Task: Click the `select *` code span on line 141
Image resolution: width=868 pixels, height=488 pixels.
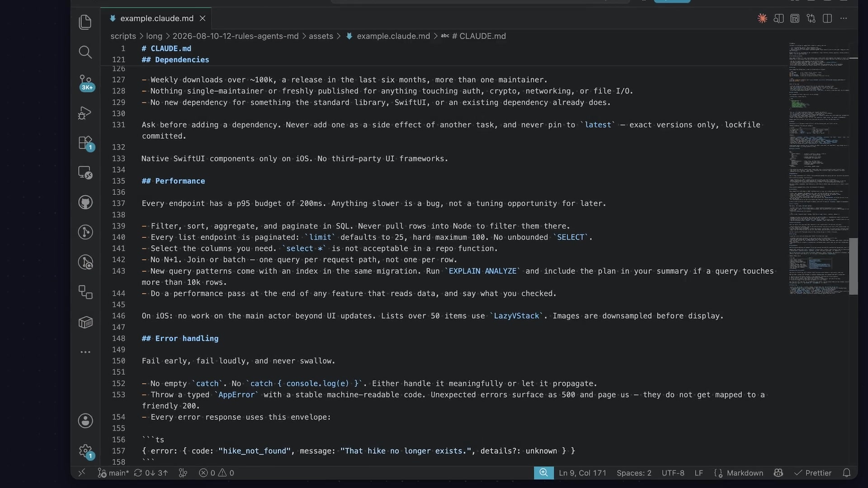Action: 304,249
